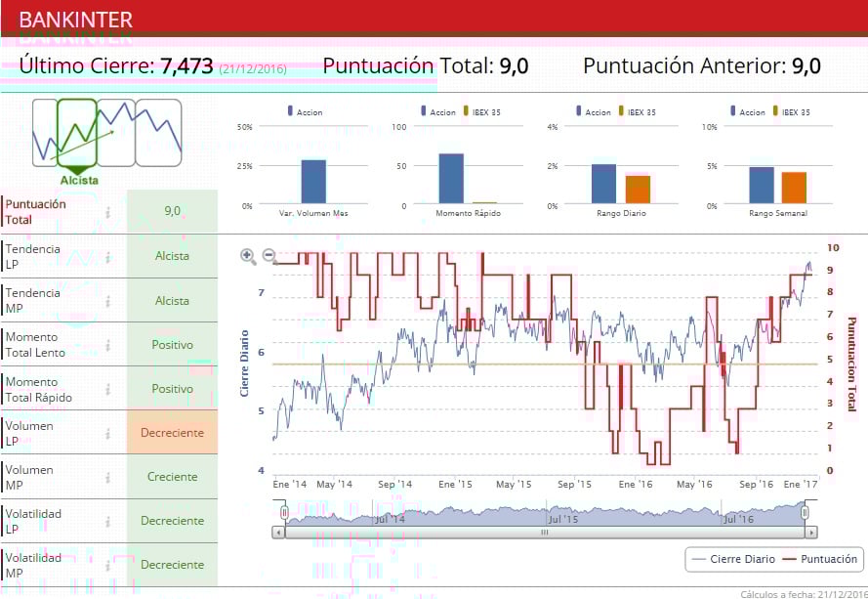The image size is (868, 599).
Task: Toggle Accion series in Rango Diario chart
Action: tap(594, 112)
